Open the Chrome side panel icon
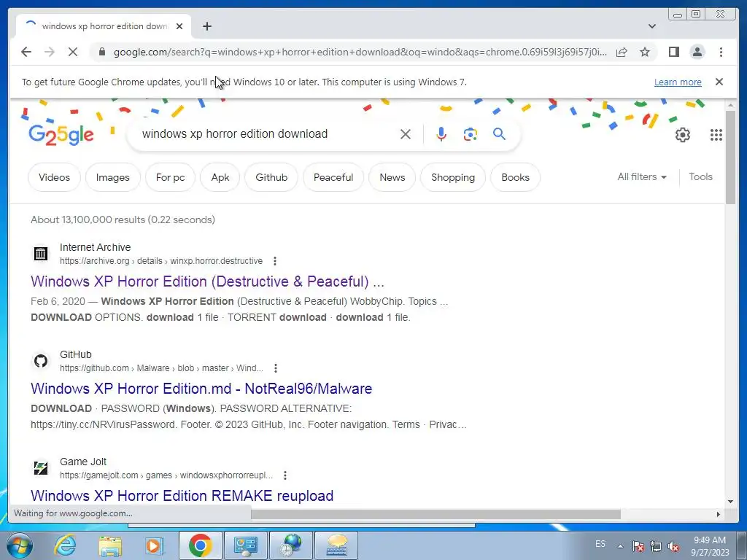This screenshot has width=747, height=560. pos(673,52)
